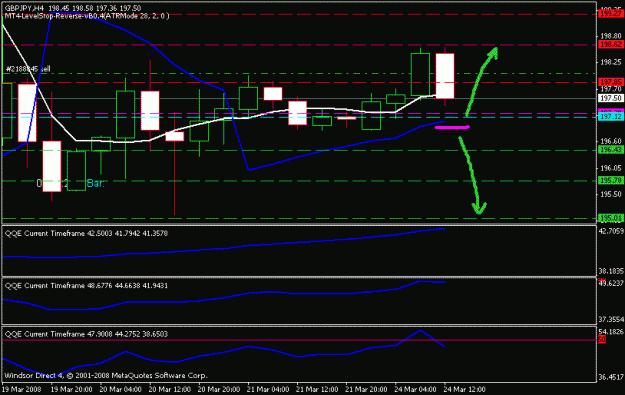Click the MetaQuotes Software Corp. copyright text

click(106, 375)
